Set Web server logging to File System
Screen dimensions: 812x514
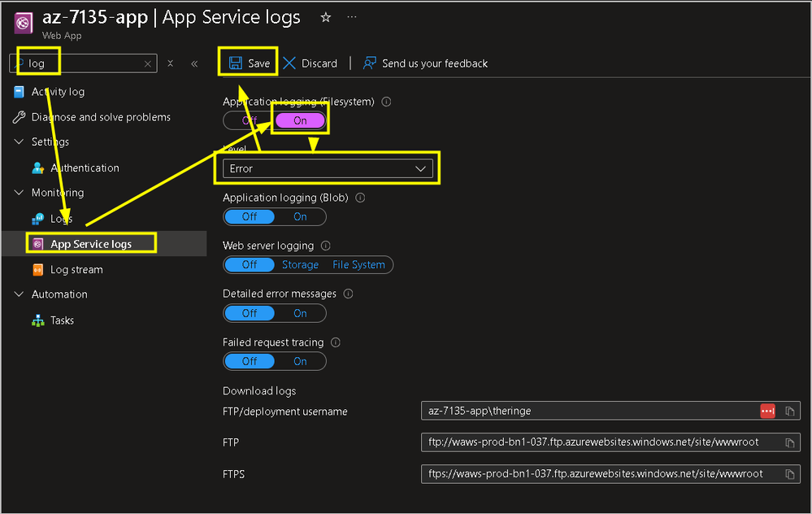359,265
